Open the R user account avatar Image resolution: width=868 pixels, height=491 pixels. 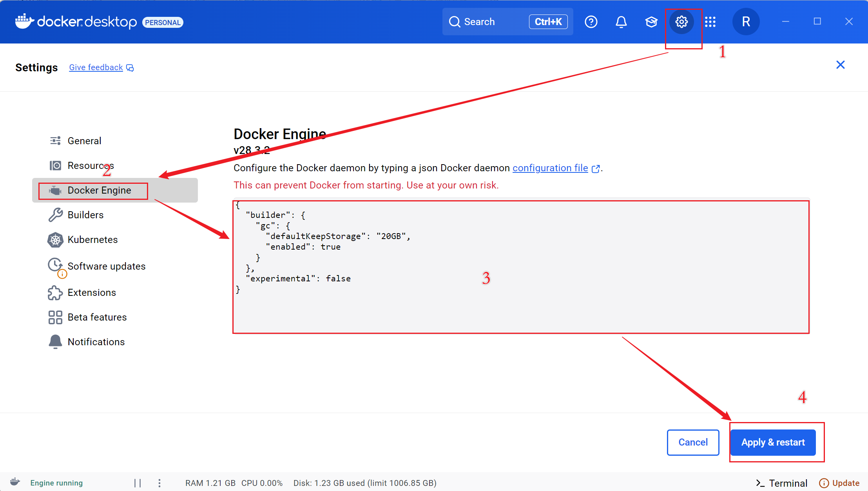click(x=746, y=22)
